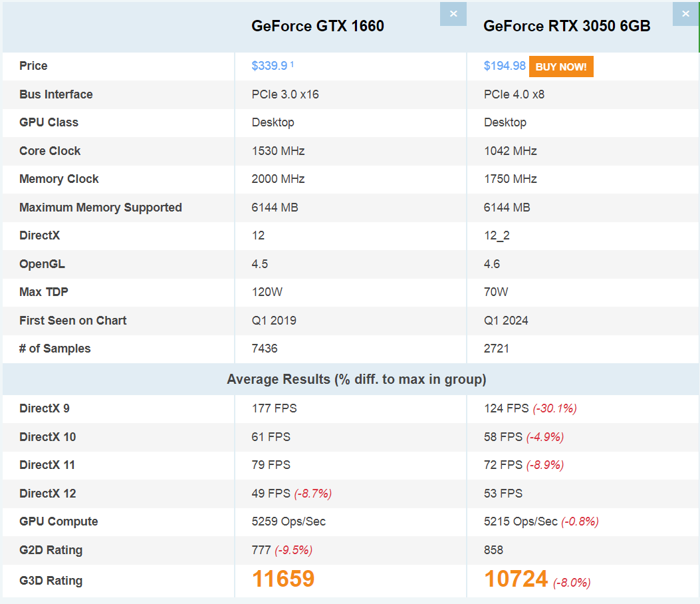Select the 120W TDP value
This screenshot has height=604, width=700.
(x=267, y=292)
